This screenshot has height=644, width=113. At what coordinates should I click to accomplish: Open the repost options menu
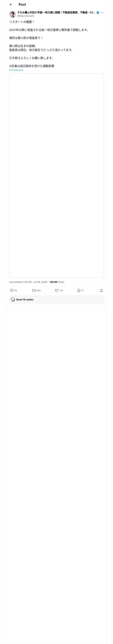34,290
